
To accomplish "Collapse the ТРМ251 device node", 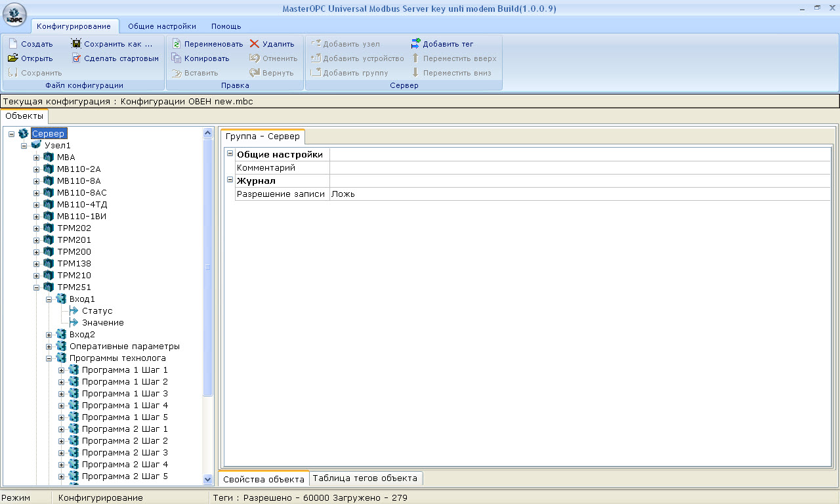I will 37,287.
